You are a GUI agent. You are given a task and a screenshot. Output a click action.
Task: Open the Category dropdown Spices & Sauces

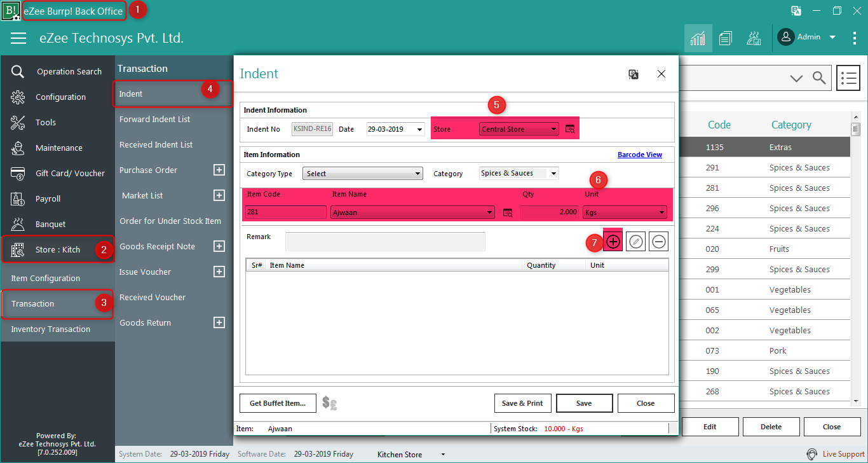coord(519,173)
